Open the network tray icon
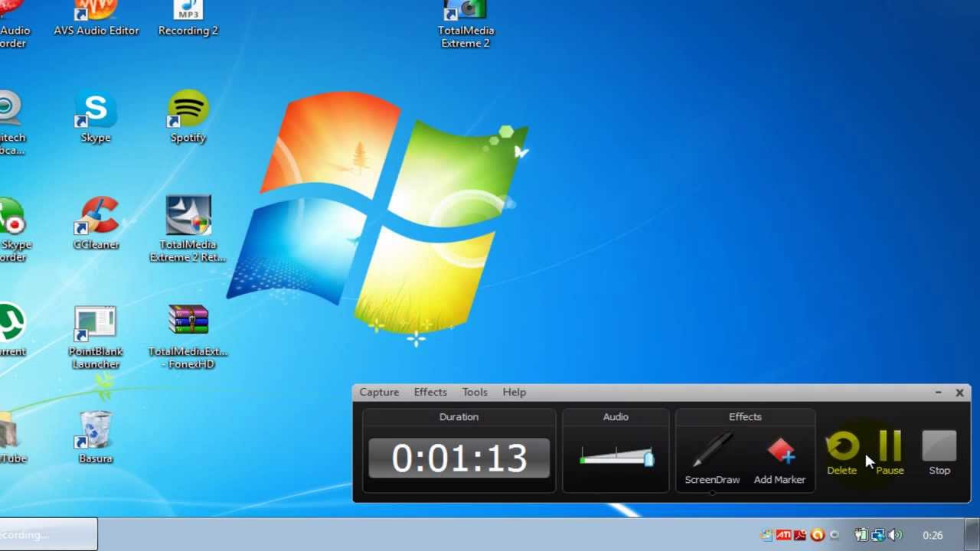 pyautogui.click(x=877, y=535)
